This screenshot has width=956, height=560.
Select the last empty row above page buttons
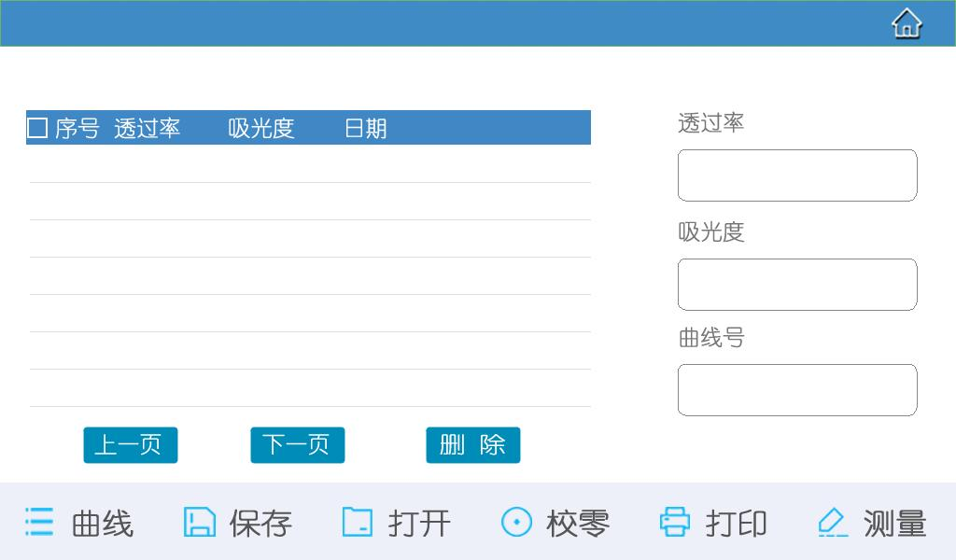click(x=309, y=388)
